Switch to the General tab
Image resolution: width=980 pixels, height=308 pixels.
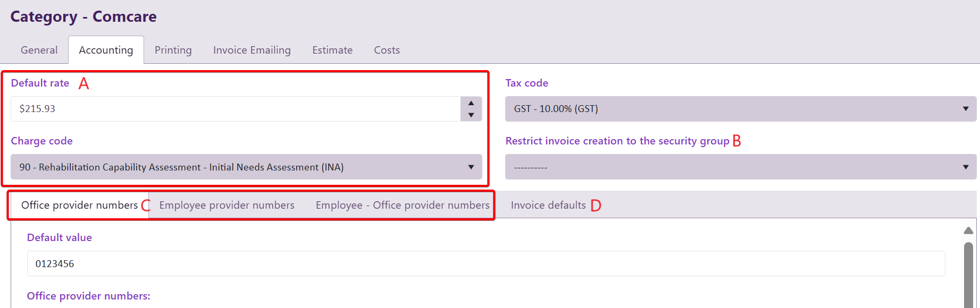(x=39, y=50)
